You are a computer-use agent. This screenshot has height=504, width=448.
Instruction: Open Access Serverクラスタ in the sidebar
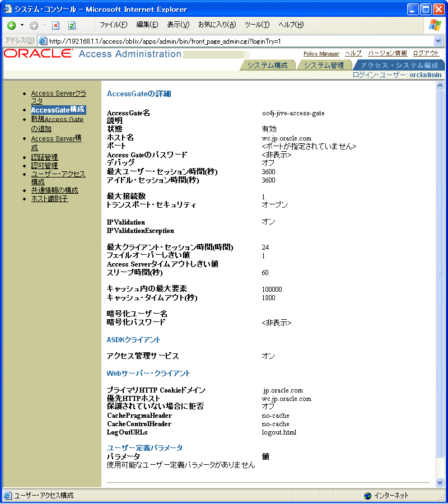coord(58,97)
